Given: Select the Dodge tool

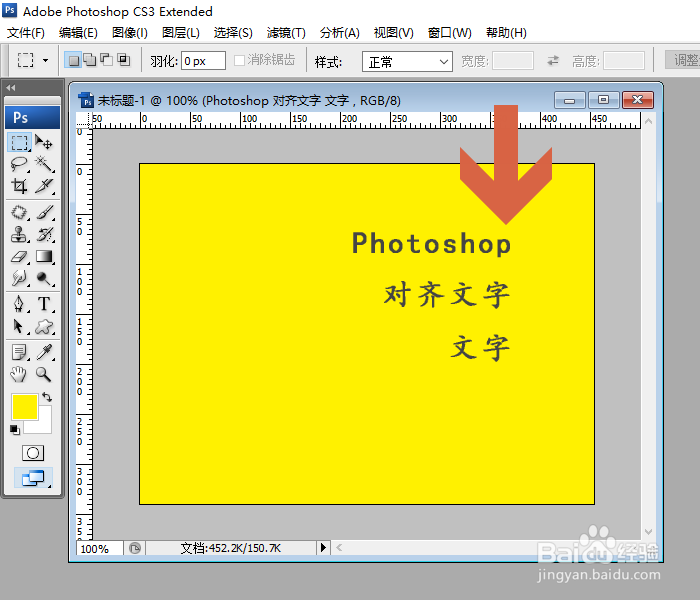Looking at the screenshot, I should coord(44,278).
